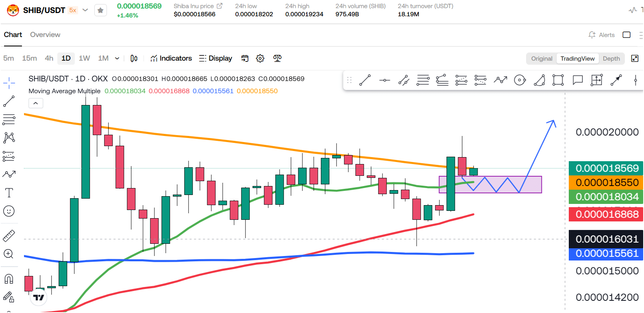Switch to the Overview tab

click(45, 35)
